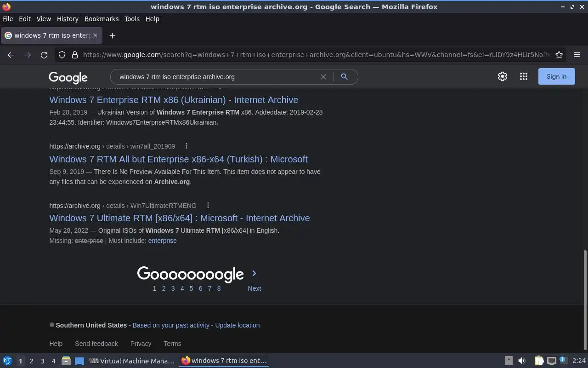
Task: Go to results page 4
Action: [x=182, y=288]
